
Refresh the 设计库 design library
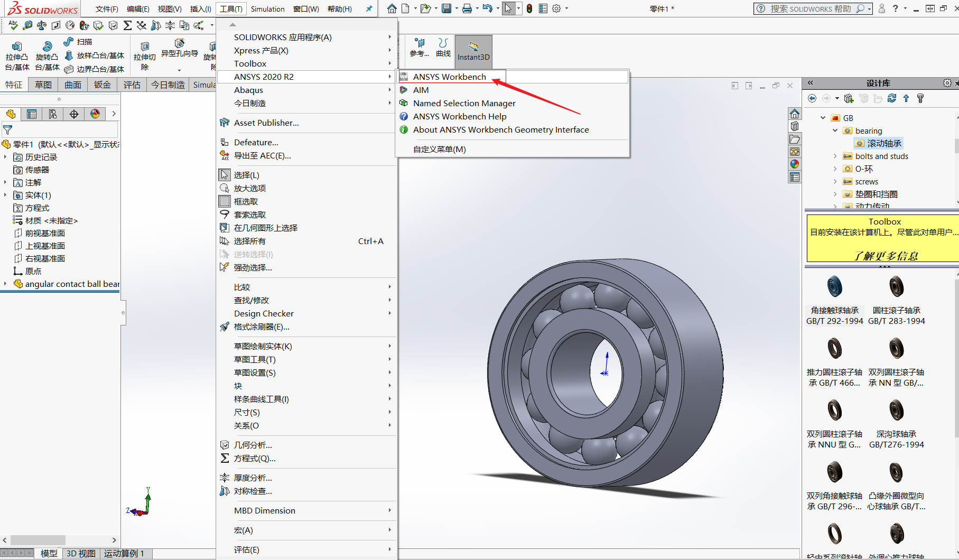(892, 98)
